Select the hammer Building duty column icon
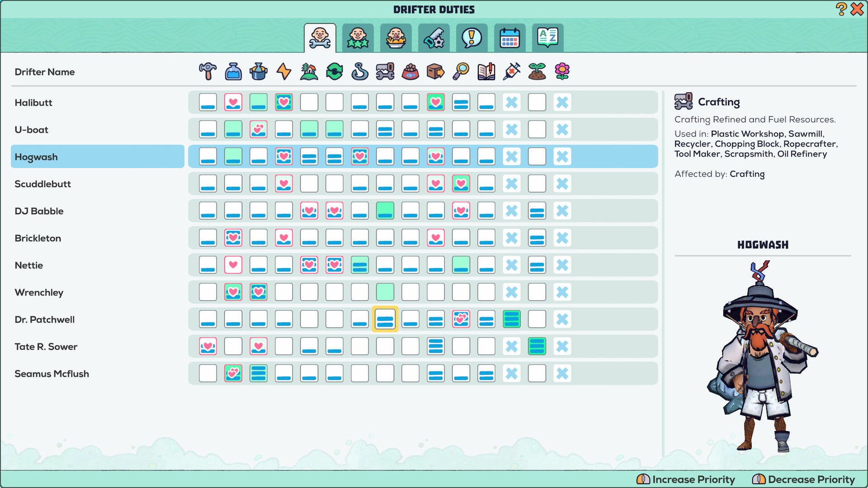The height and width of the screenshot is (488, 868). click(208, 71)
